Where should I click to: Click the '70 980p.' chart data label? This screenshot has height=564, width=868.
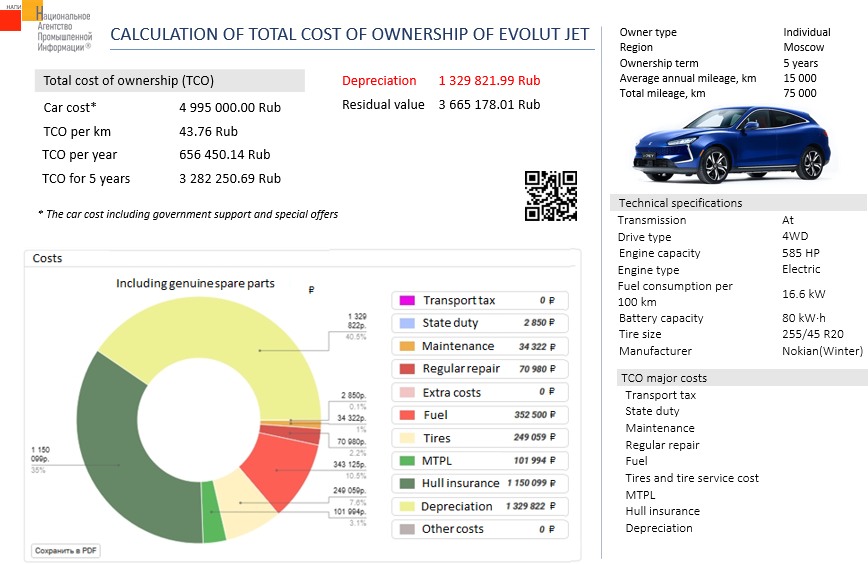point(352,441)
